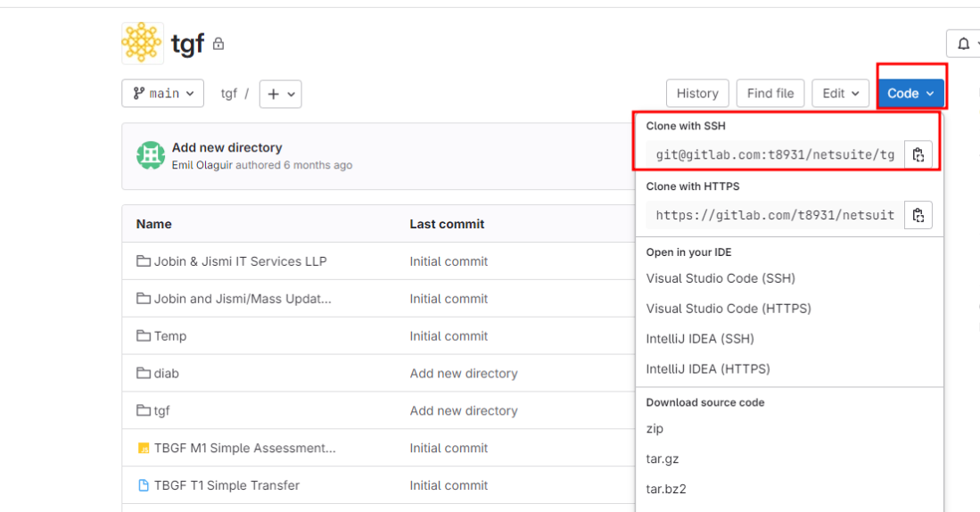The width and height of the screenshot is (980, 512).
Task: Click Emil Olaguir's commit avatar
Action: coord(150,155)
